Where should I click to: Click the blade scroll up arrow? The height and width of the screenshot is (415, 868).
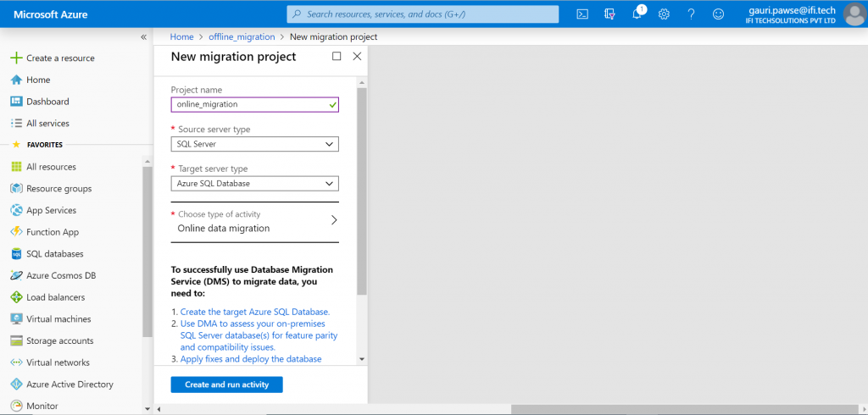click(x=361, y=82)
